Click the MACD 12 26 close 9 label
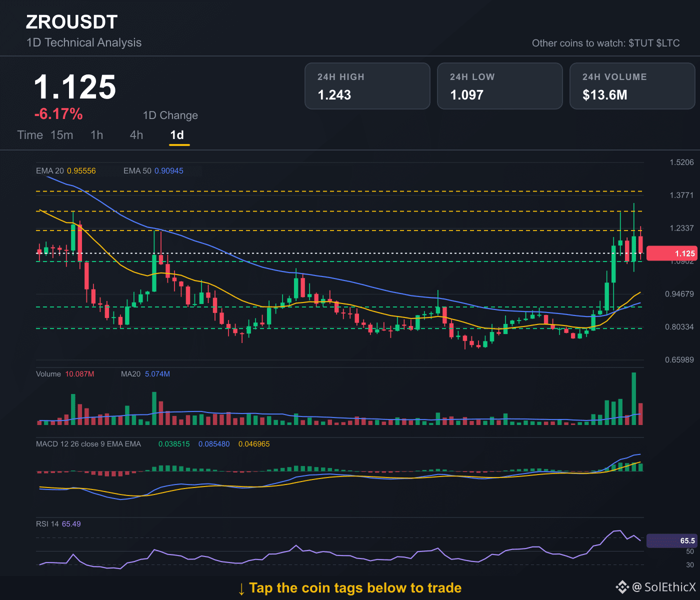700x600 pixels. pyautogui.click(x=88, y=444)
